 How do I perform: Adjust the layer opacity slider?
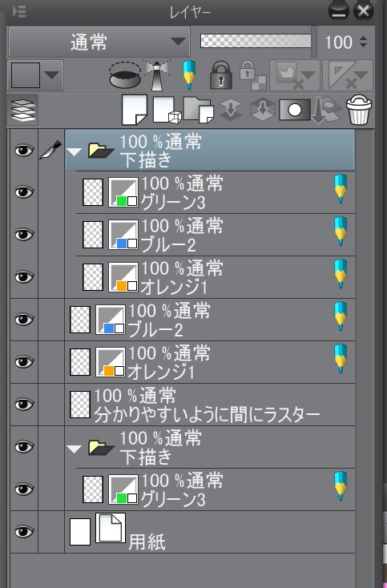pyautogui.click(x=256, y=41)
